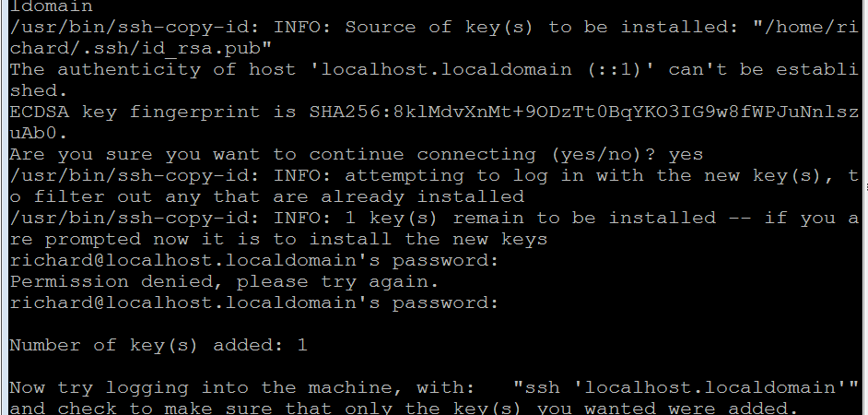Viewport: 868px width, 415px height.
Task: Click 'ECDSA key fingerprint is' text
Action: (152, 112)
